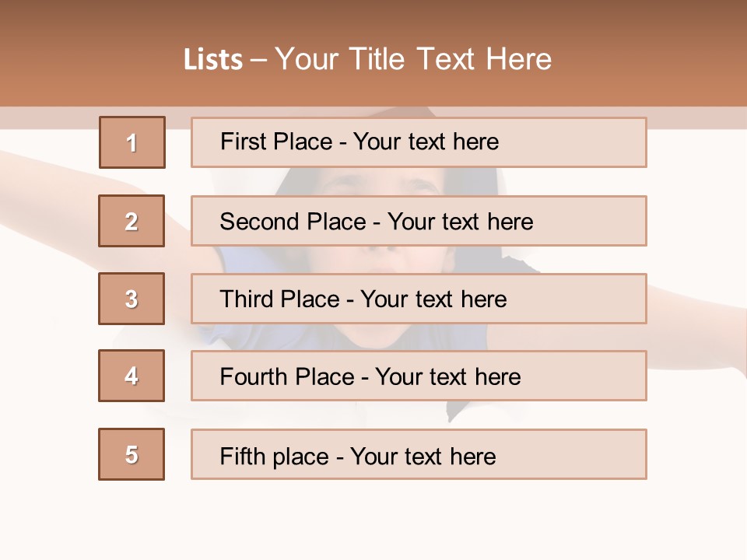The height and width of the screenshot is (560, 747).
Task: Click the word "First" in the top bar
Action: [243, 142]
